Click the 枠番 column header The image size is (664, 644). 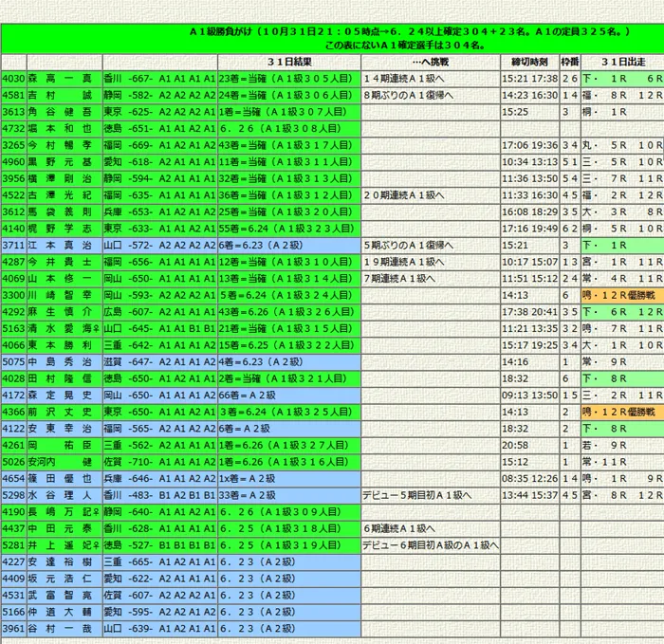point(570,62)
